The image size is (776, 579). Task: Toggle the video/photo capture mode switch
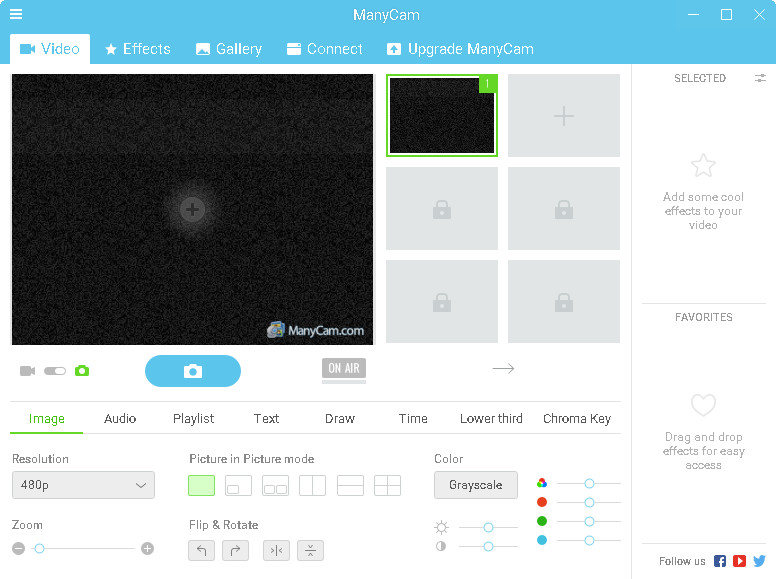(x=55, y=371)
